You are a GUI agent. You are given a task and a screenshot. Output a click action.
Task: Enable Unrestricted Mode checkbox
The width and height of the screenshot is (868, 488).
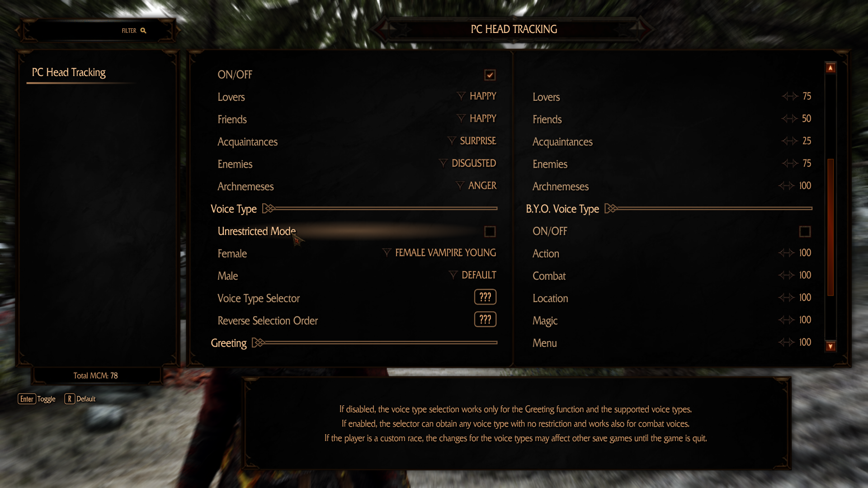click(490, 231)
